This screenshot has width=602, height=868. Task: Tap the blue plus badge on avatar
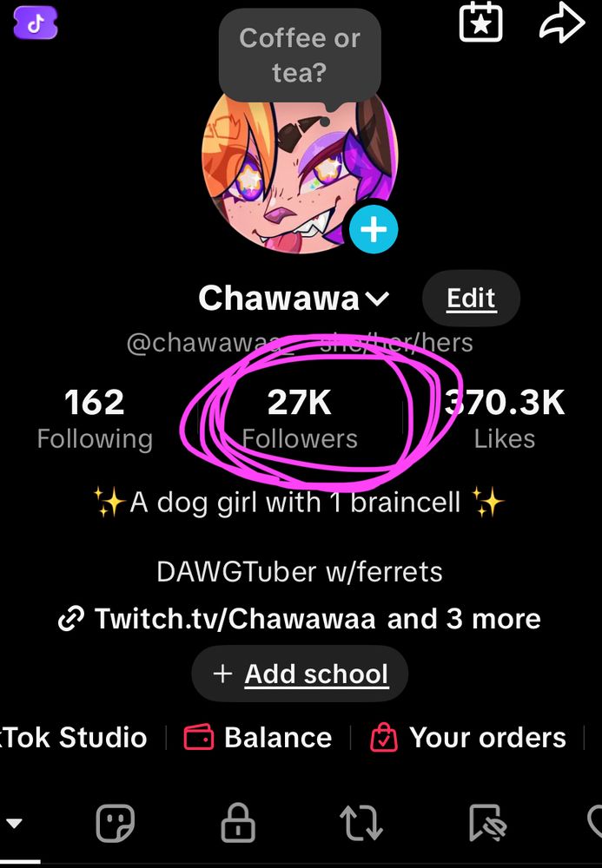tap(374, 229)
